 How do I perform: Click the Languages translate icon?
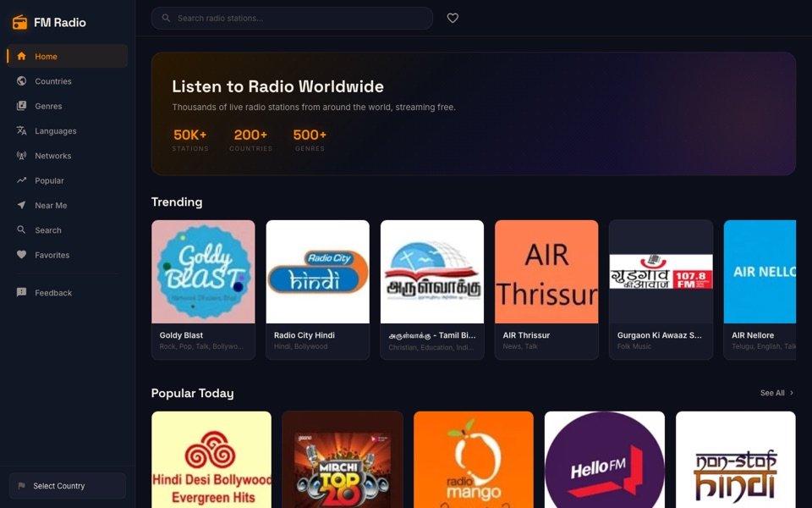tap(21, 130)
